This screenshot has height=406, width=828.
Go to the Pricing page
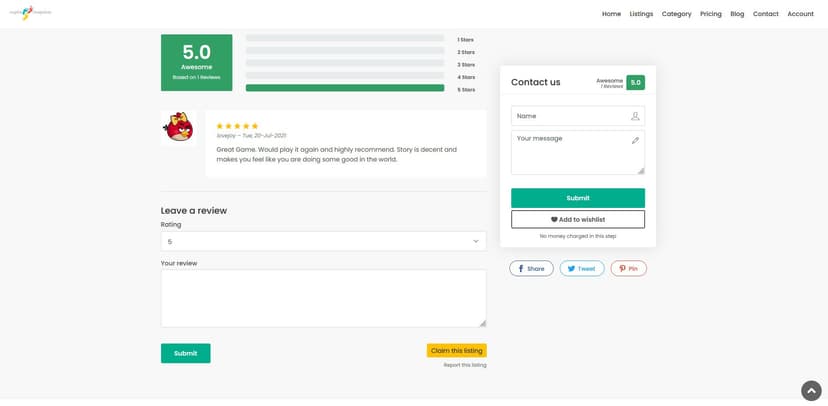pyautogui.click(x=711, y=14)
